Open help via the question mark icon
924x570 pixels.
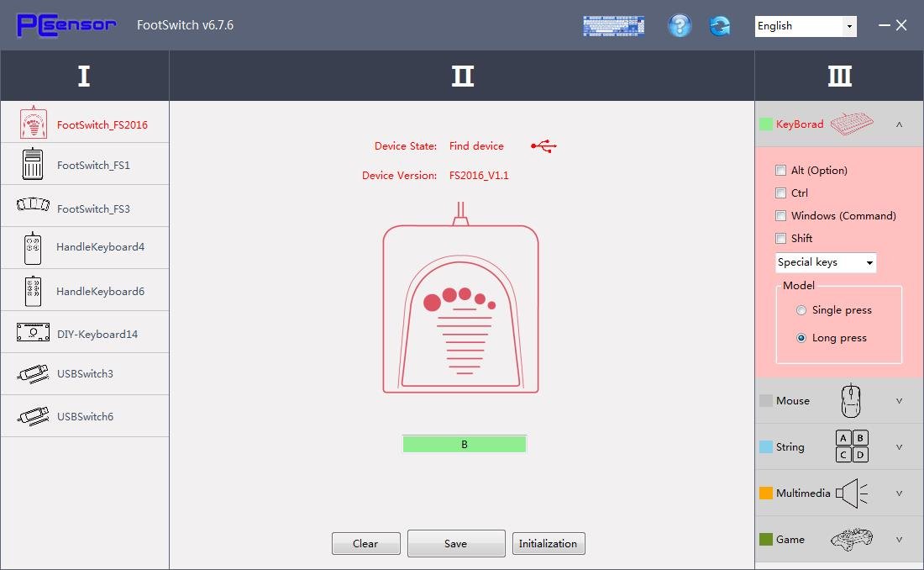[680, 26]
